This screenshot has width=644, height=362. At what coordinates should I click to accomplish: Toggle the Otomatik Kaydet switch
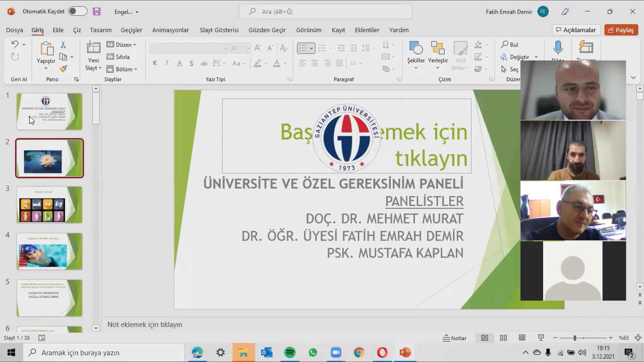pos(77,11)
